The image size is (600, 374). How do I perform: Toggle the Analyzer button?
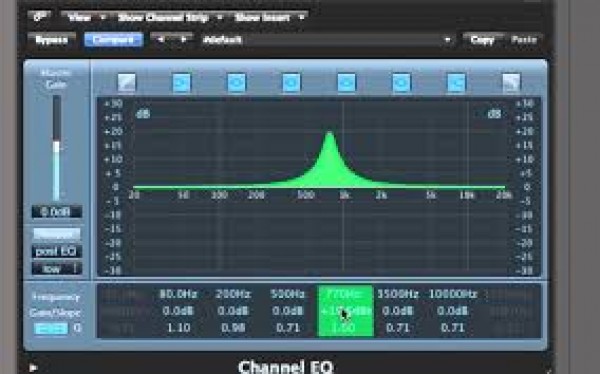click(57, 234)
